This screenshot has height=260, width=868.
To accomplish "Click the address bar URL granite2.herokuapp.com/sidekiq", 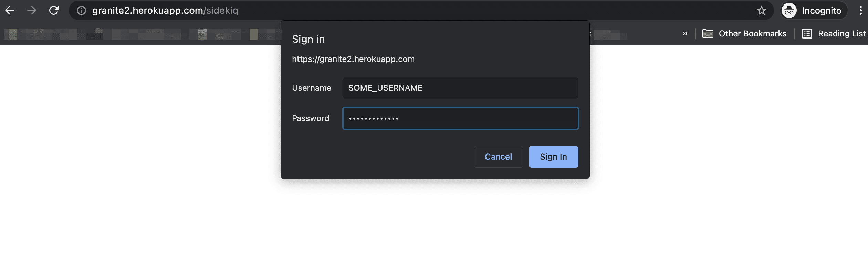I will [x=165, y=11].
